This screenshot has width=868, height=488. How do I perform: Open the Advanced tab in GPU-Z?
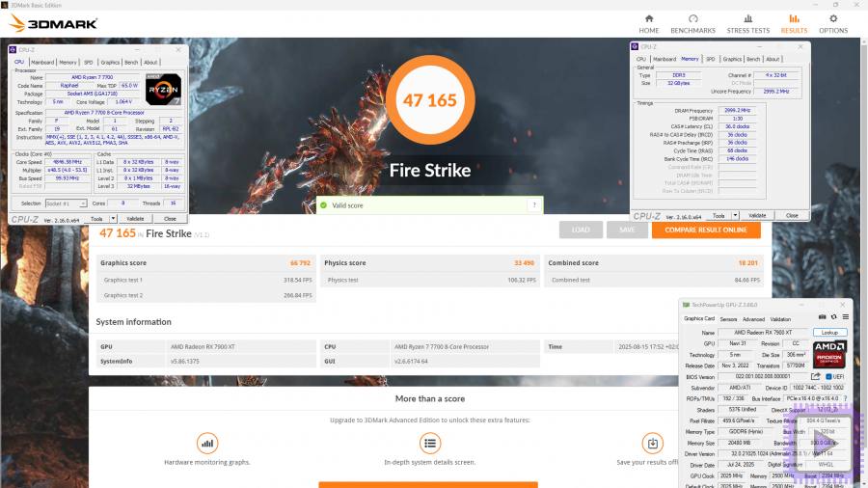click(753, 319)
